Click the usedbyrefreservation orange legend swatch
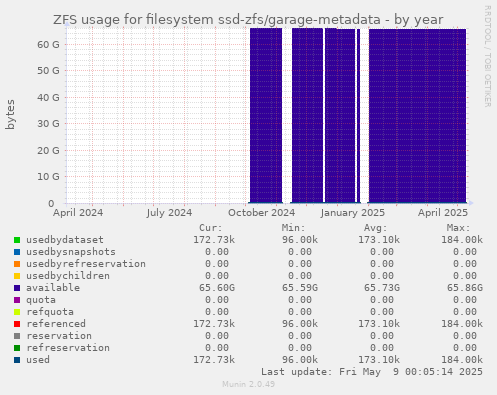This screenshot has height=395, width=497. 17,264
